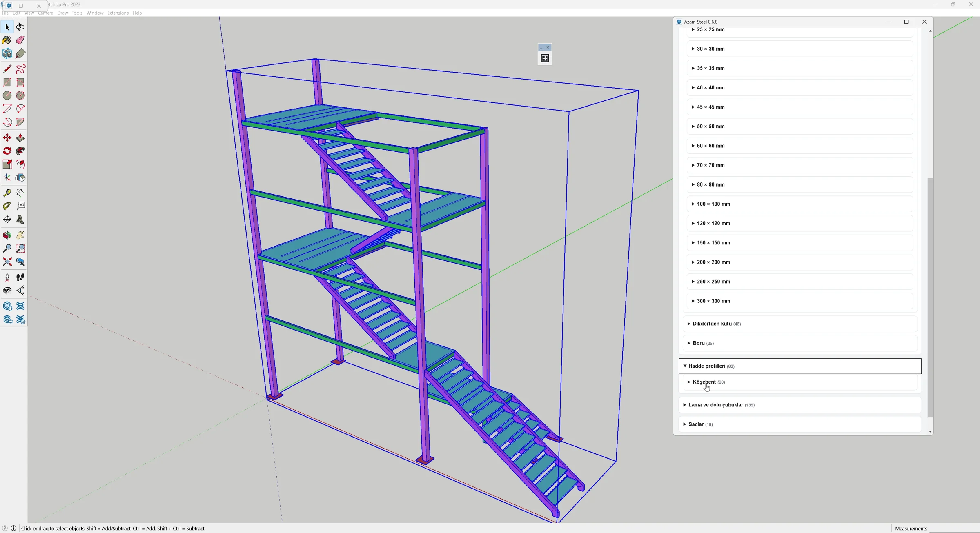Click the Azam Steel panel scrollbar thumb

pos(930,298)
